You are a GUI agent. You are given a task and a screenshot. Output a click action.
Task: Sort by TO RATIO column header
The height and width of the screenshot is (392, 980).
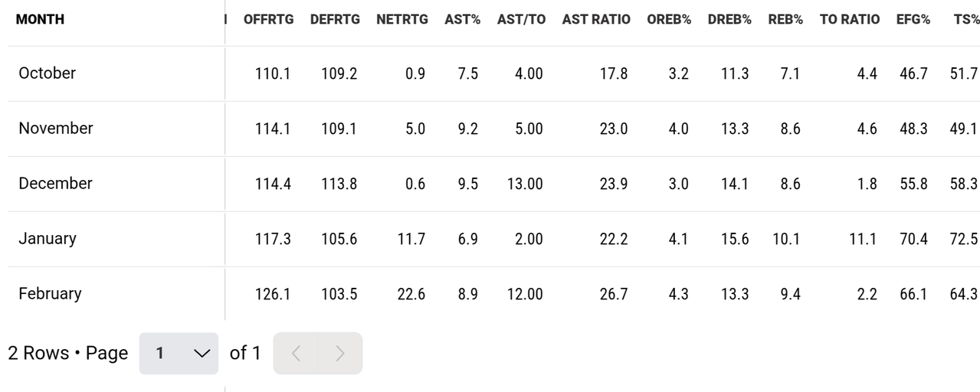click(850, 20)
